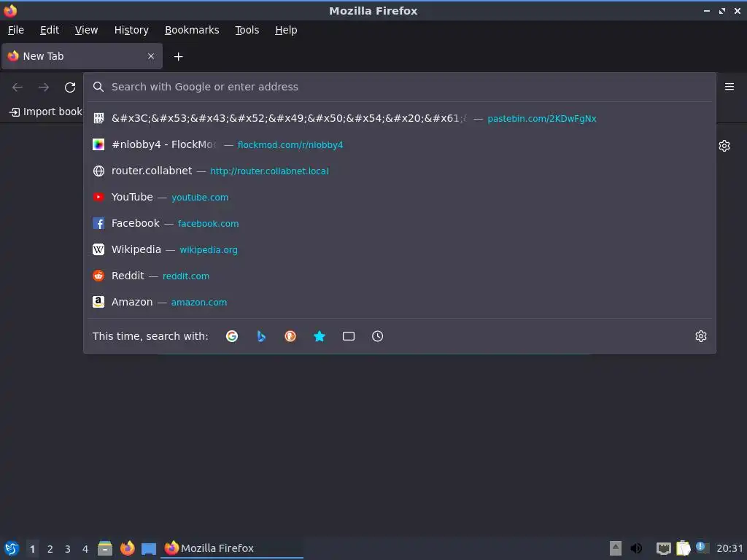The width and height of the screenshot is (747, 560).
Task: Close the New Tab tab
Action: pos(151,56)
